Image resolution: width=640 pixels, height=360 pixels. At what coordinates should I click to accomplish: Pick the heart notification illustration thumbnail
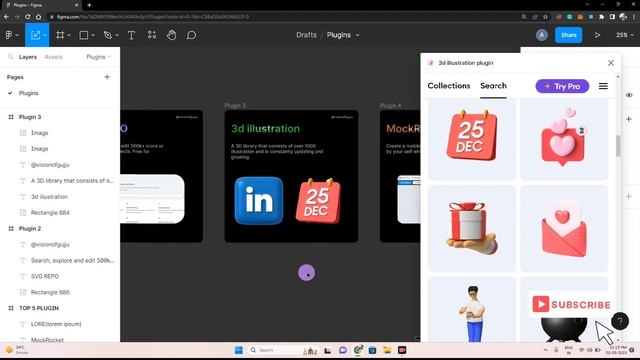[x=564, y=139]
